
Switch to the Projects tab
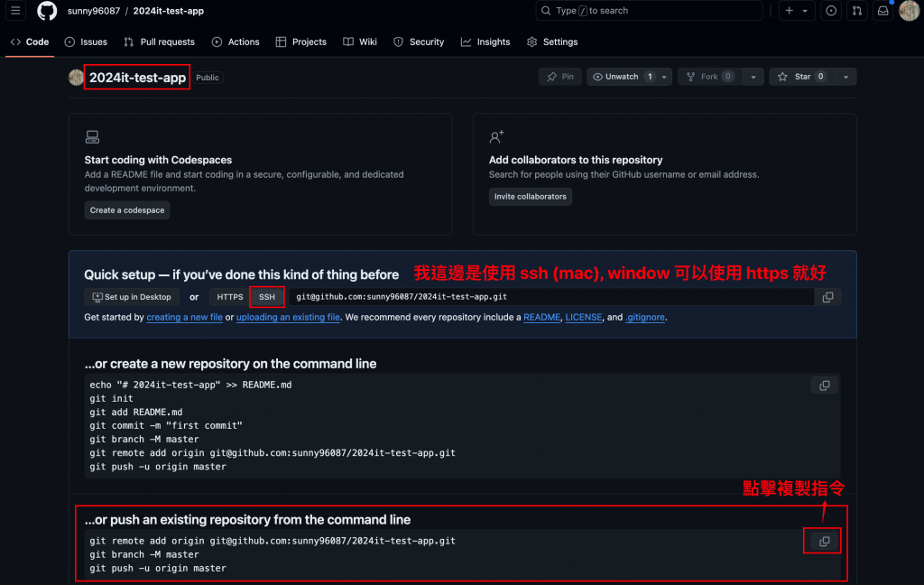point(301,42)
